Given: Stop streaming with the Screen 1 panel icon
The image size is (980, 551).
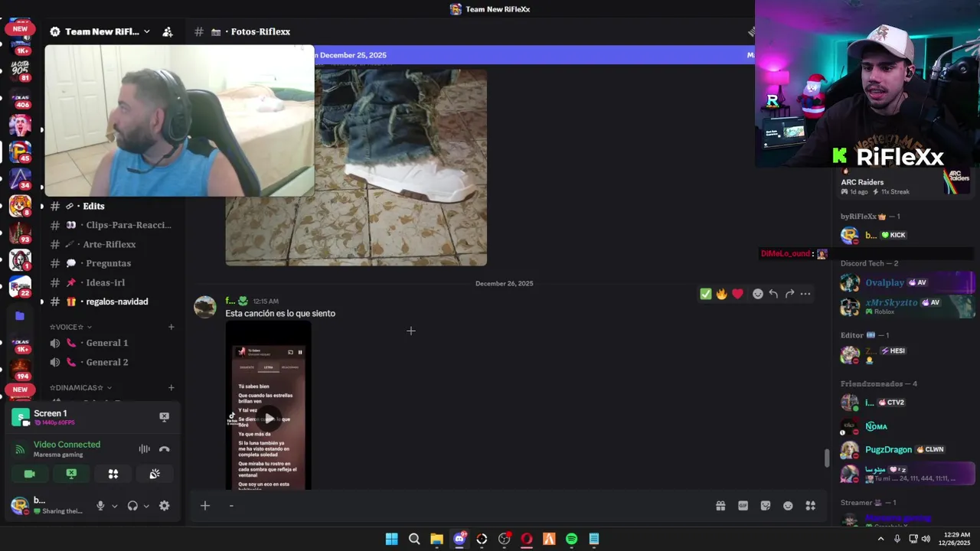Looking at the screenshot, I should pos(164,416).
